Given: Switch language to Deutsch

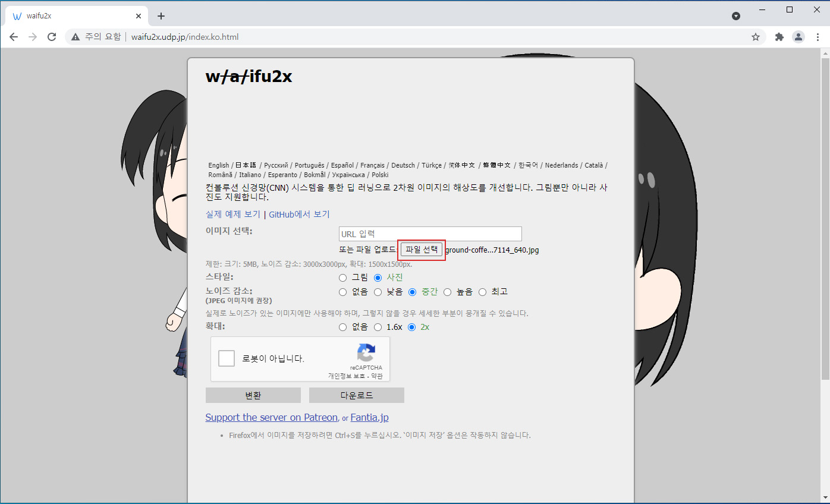Looking at the screenshot, I should click(403, 165).
